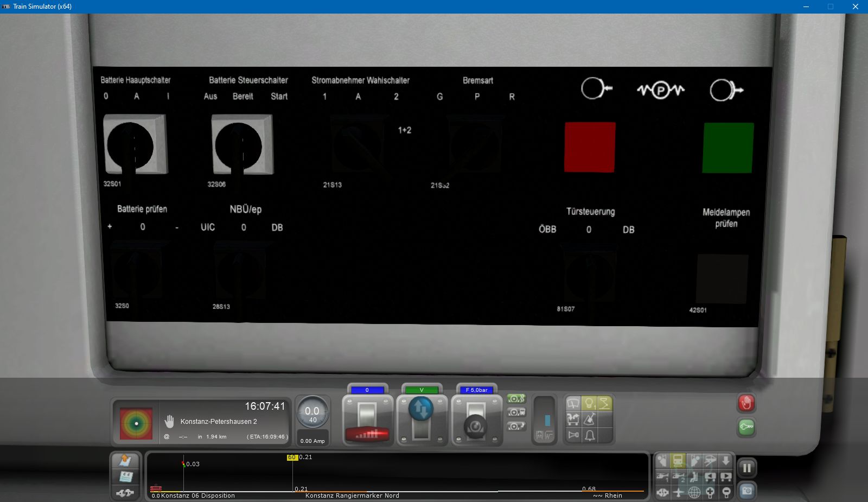This screenshot has width=868, height=502.
Task: Open the notepad task list icon
Action: [125, 476]
